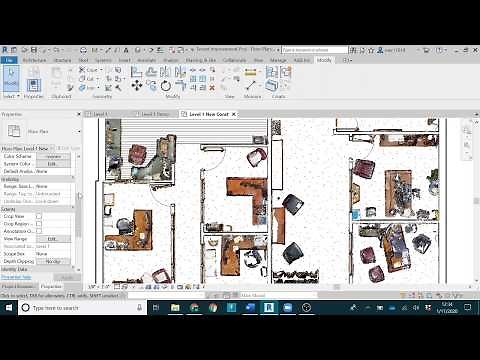Close the Properties palette
Viewport: 480px width, 360px height.
pyautogui.click(x=79, y=114)
